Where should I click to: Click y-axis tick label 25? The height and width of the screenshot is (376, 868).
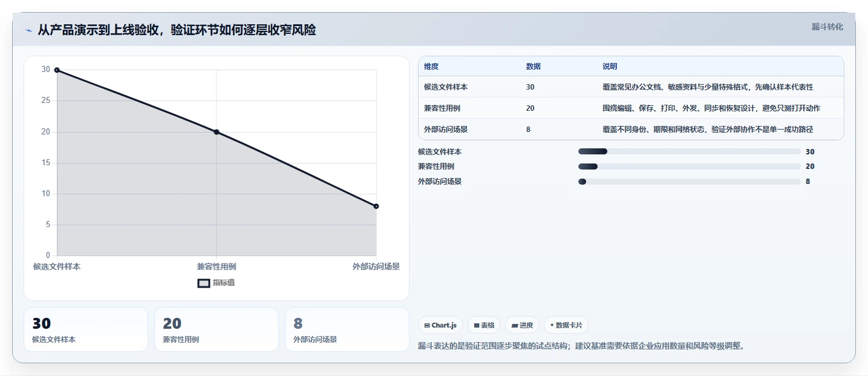(x=46, y=101)
